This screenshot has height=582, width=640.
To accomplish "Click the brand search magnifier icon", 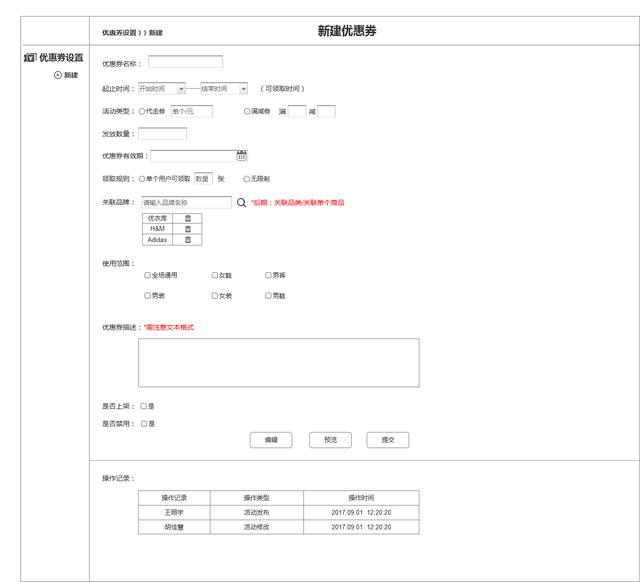I will coord(240,202).
